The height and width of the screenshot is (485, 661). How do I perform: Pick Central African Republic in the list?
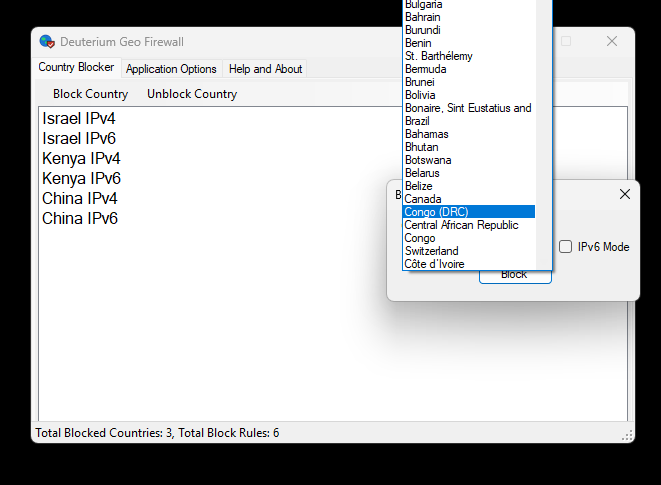(x=469, y=225)
